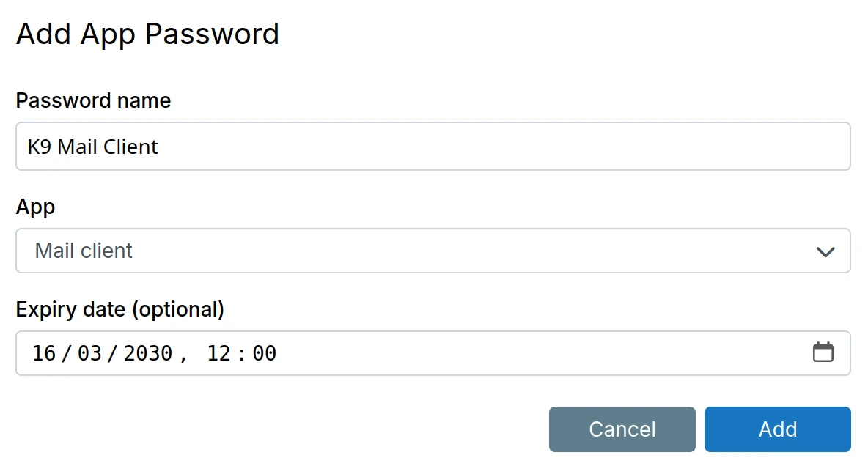Viewport: 868px width, 469px height.
Task: Click the Add App Password heading
Action: [147, 33]
